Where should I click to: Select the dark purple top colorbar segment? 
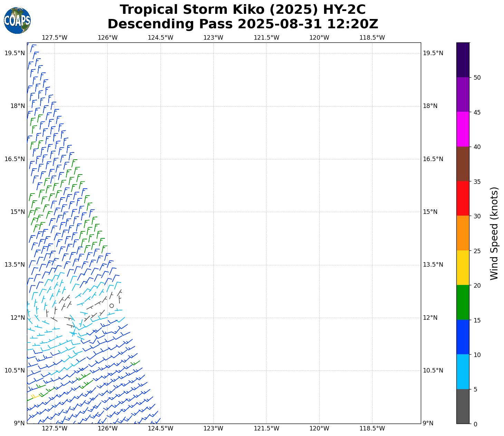pos(463,60)
